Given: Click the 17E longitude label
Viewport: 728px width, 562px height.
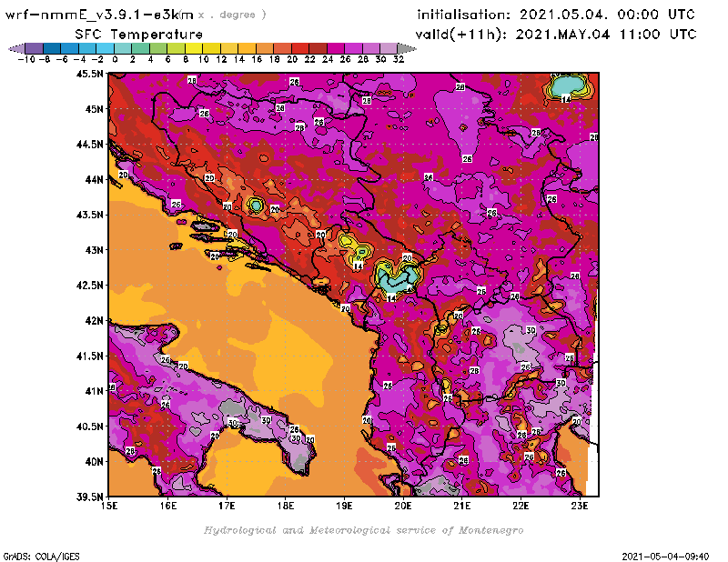Looking at the screenshot, I should 227,506.
